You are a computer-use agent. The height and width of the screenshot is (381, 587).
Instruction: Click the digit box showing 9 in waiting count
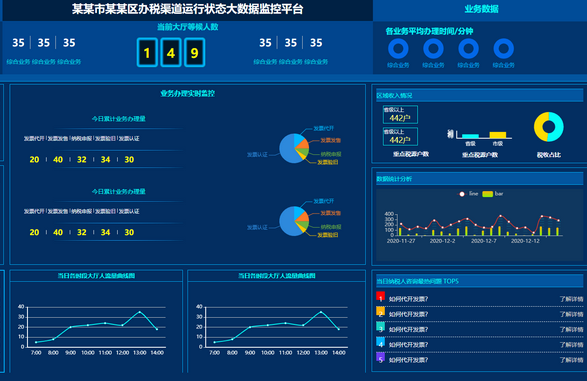pyautogui.click(x=194, y=52)
